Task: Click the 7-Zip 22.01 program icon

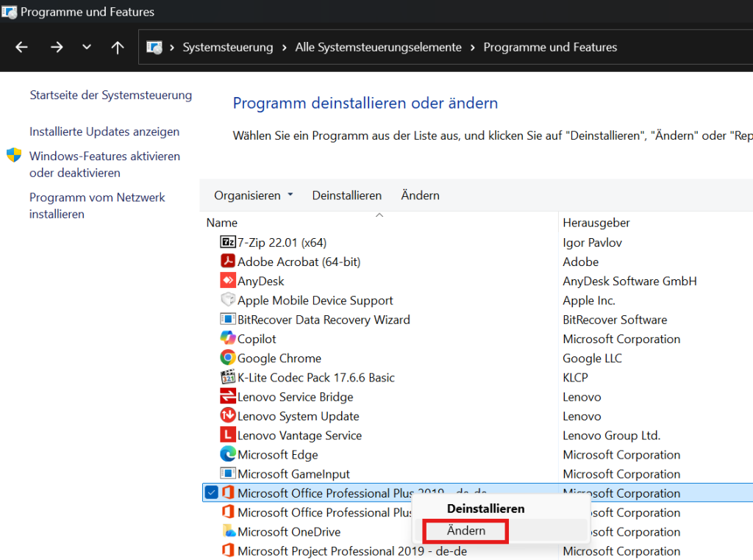Action: pyautogui.click(x=228, y=242)
